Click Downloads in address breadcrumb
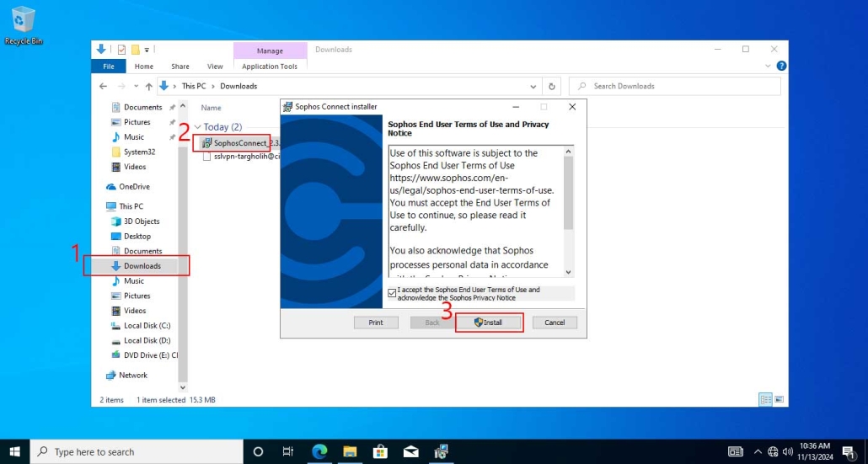Screen dimensions: 868x464 pos(238,86)
